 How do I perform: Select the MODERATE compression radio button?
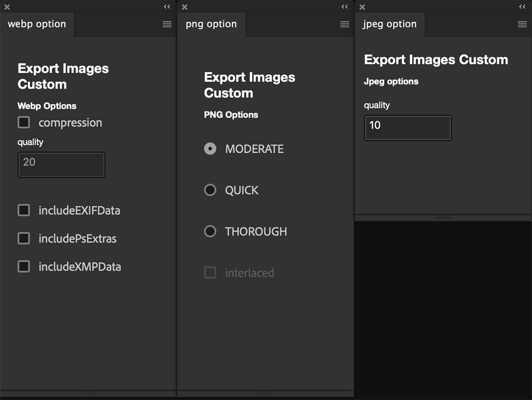(210, 148)
